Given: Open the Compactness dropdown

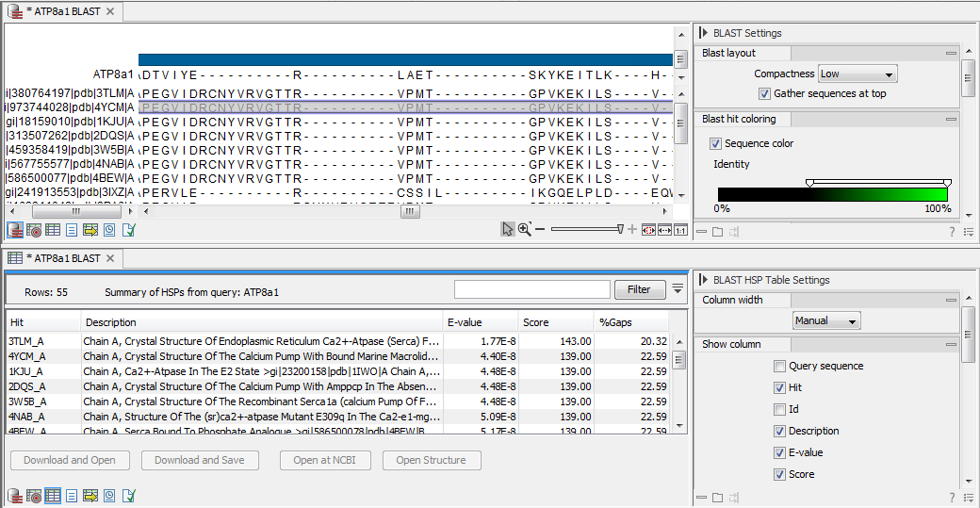Looking at the screenshot, I should 857,74.
